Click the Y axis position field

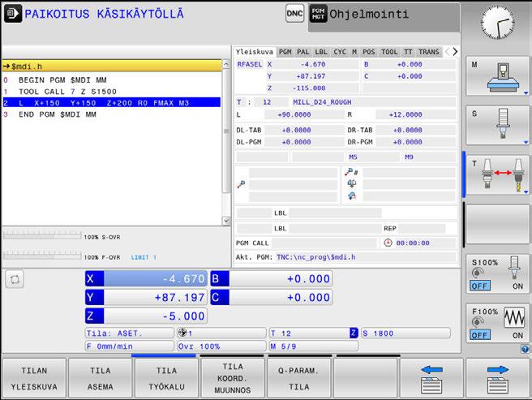click(x=146, y=298)
